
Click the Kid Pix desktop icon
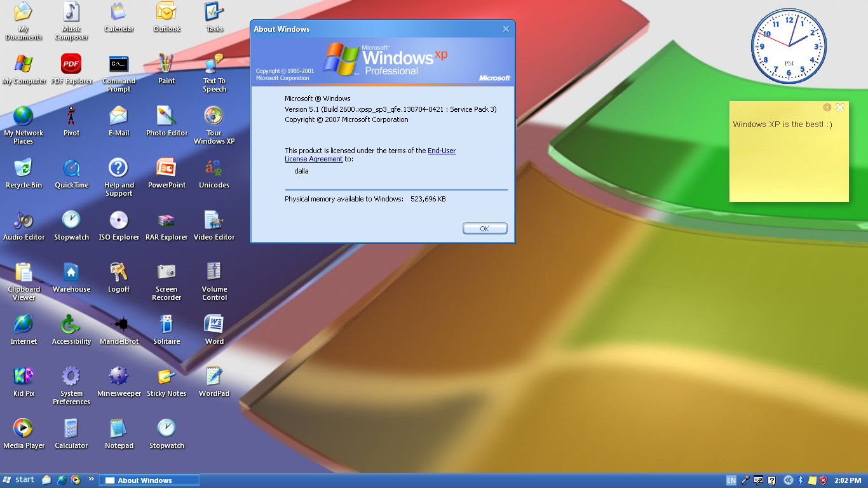tap(24, 382)
